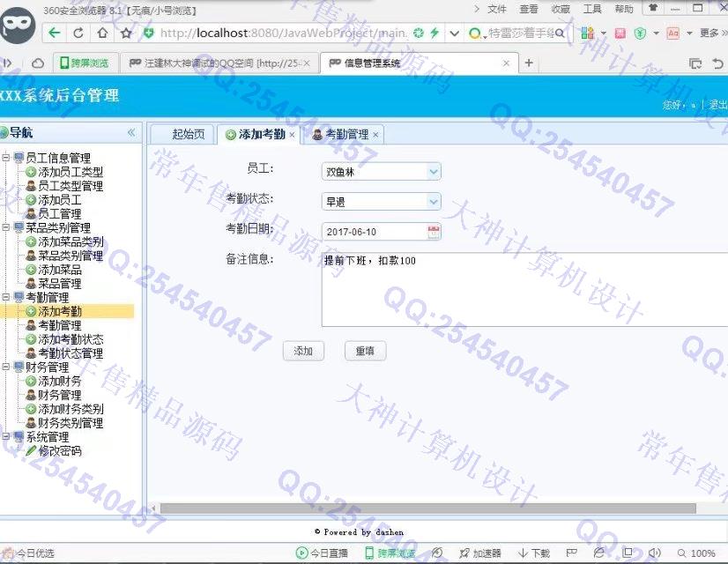Screen dimensions: 728x564
Task: Click 跨屏浏览 in status bar
Action: pos(390,553)
